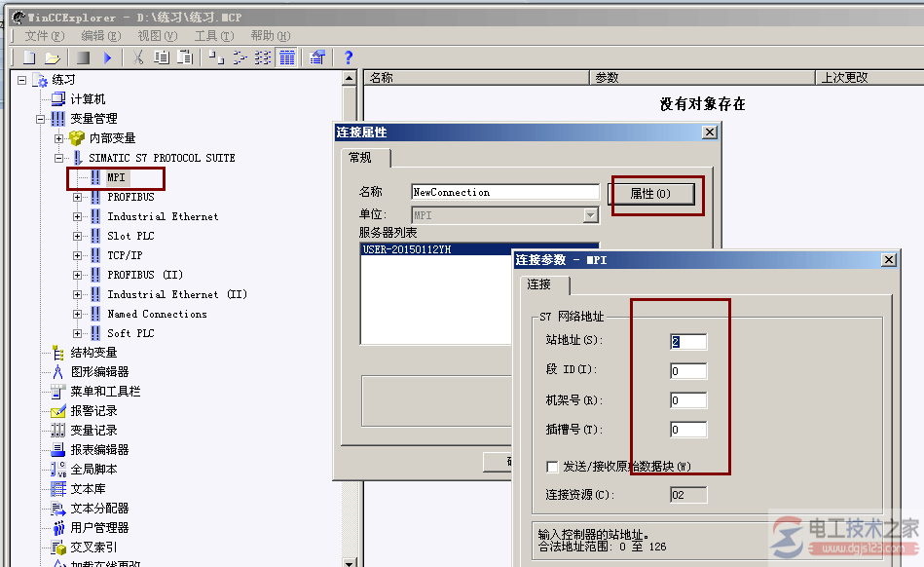Viewport: 924px width, 567px height.
Task: Expand the Soft PLC node
Action: point(77,333)
